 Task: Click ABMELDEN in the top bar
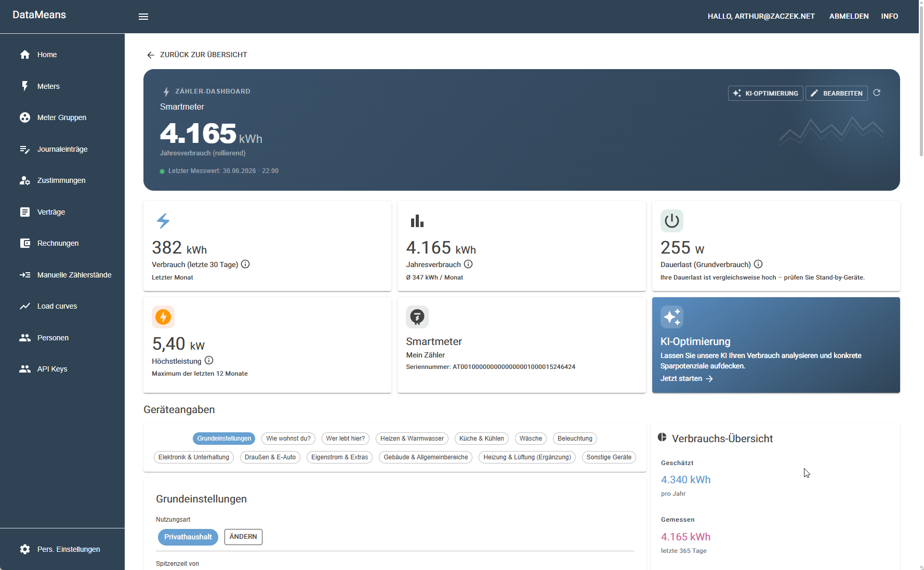click(x=849, y=17)
